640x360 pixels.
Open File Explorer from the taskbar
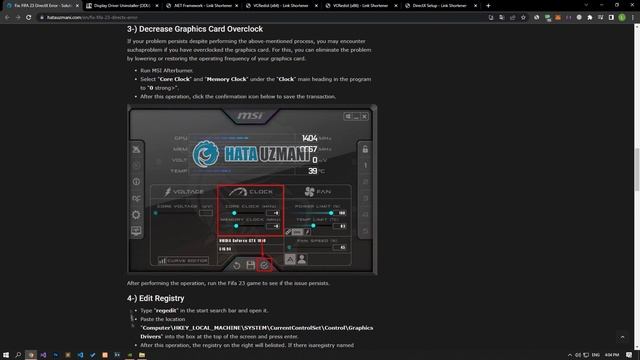(x=142, y=355)
